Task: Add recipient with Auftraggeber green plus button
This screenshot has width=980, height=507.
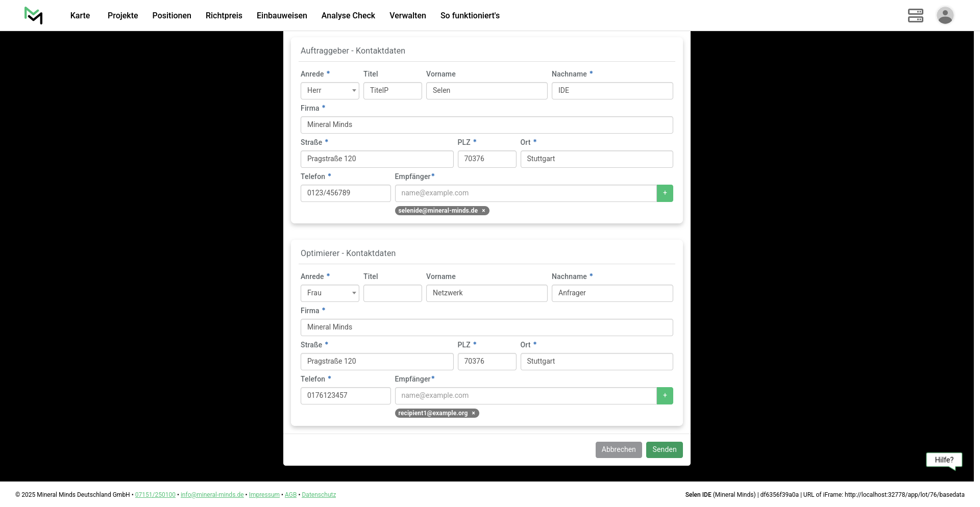Action: click(x=665, y=193)
